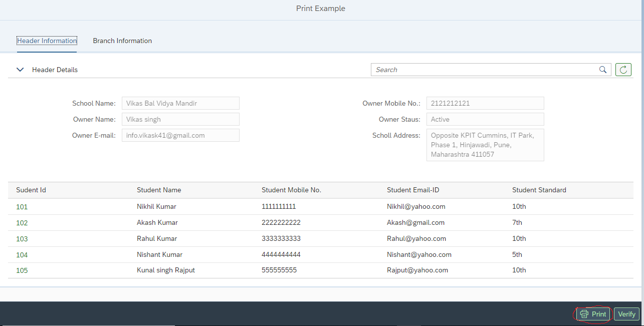Click the Verify button

(x=626, y=314)
